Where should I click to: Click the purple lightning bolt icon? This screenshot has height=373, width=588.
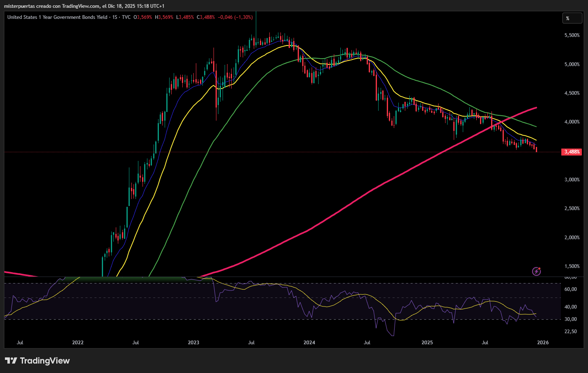536,271
